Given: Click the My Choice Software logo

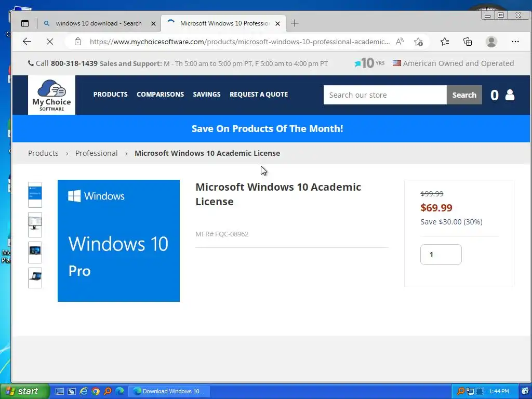Looking at the screenshot, I should pos(51,95).
